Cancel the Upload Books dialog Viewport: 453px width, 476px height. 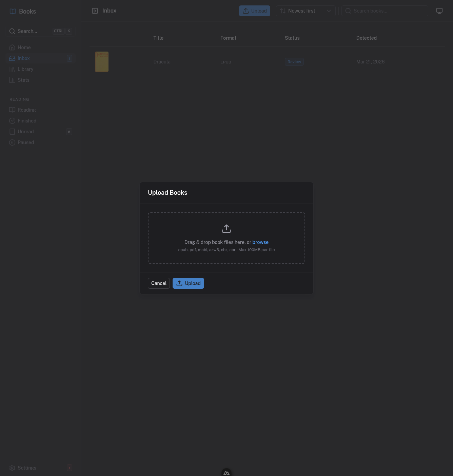(x=158, y=283)
